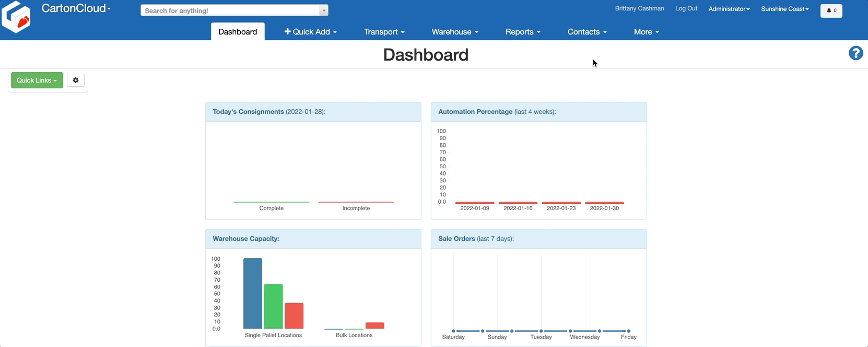Click the dashboard settings gear icon
Viewport: 868px width, 347px height.
[x=76, y=80]
